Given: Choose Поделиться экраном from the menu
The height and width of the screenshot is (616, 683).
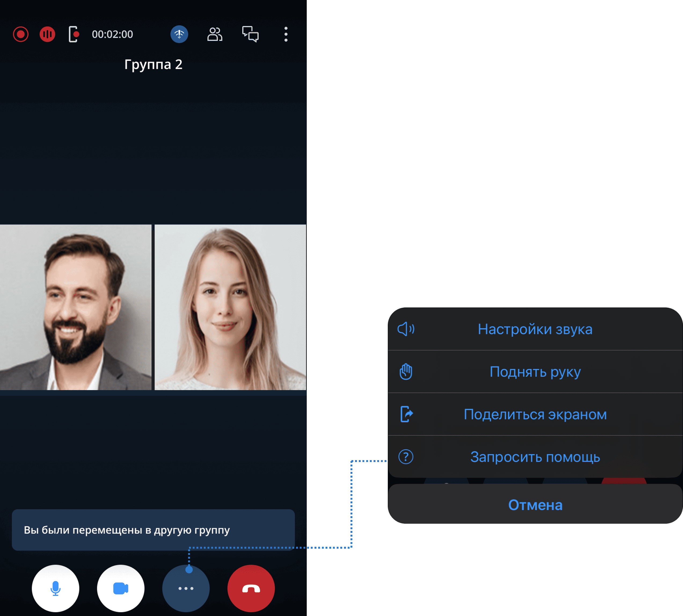Looking at the screenshot, I should pos(535,414).
